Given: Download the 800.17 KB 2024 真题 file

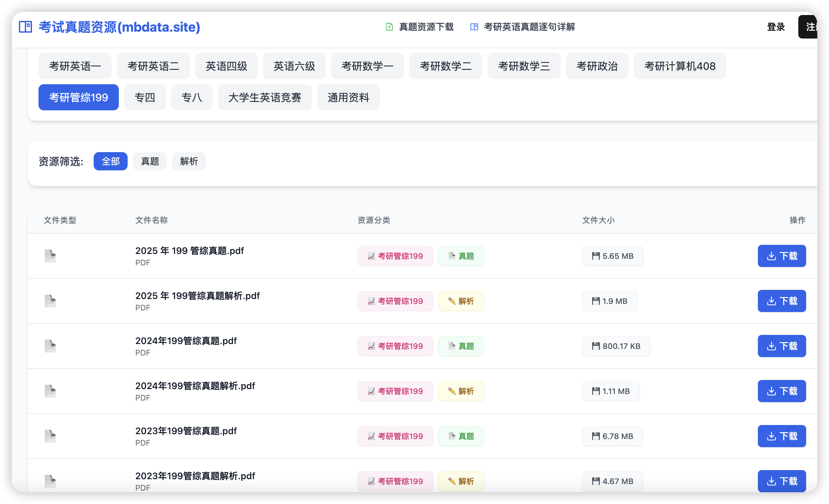Looking at the screenshot, I should point(781,346).
